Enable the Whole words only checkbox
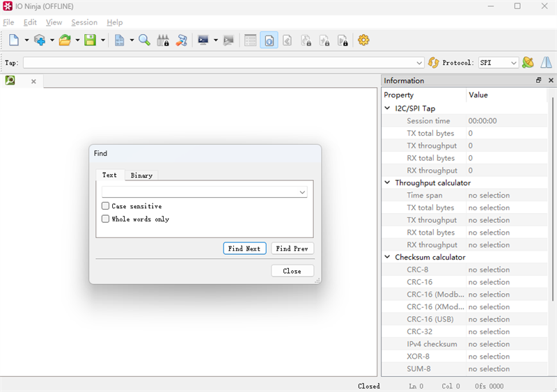The image size is (557, 392). pyautogui.click(x=106, y=219)
